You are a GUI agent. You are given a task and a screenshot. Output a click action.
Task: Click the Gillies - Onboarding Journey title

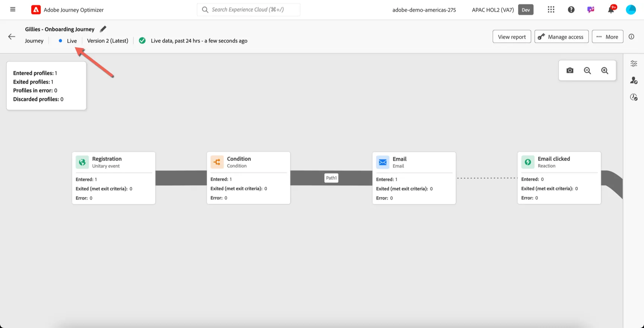(x=60, y=29)
